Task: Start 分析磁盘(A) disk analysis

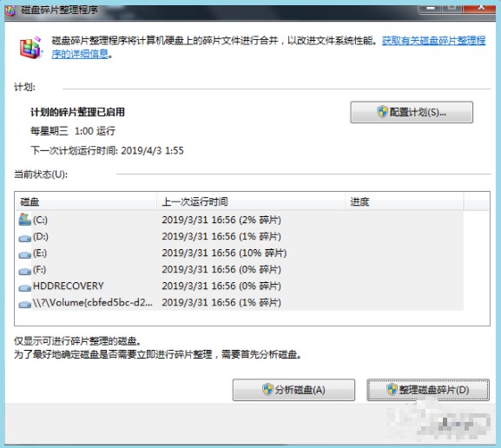Action: 293,390
